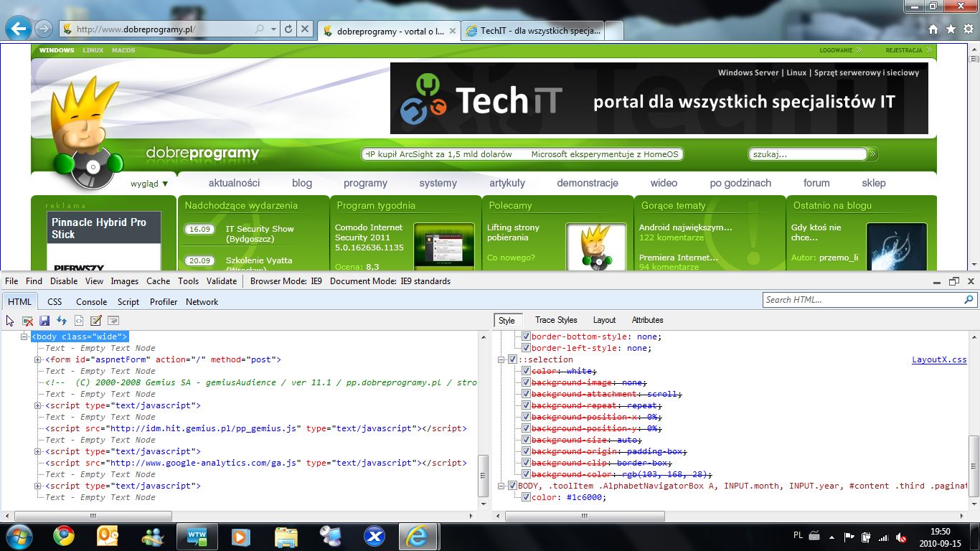The width and height of the screenshot is (980, 551).
Task: Toggle the ::selection rule checkbox
Action: pyautogui.click(x=512, y=359)
